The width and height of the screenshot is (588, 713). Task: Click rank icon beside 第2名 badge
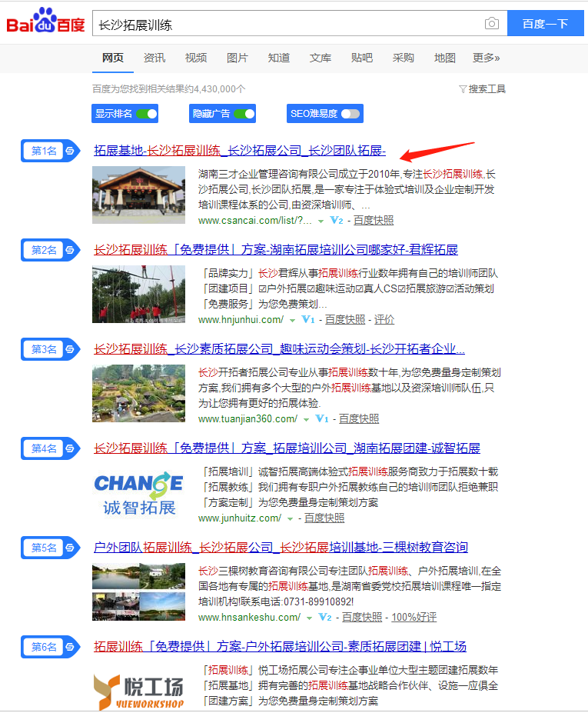tap(70, 250)
